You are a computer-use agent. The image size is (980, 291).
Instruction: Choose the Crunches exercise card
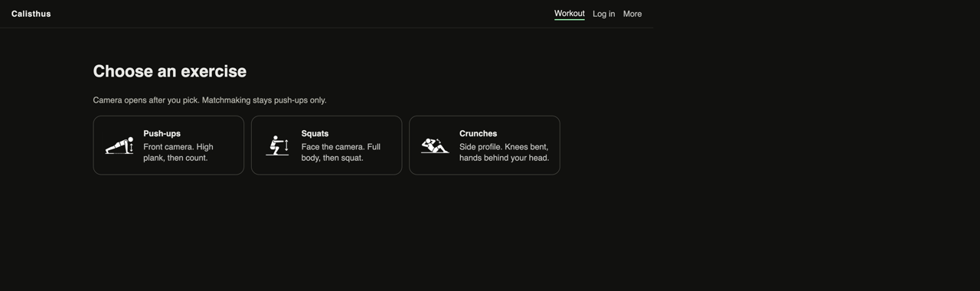click(485, 145)
